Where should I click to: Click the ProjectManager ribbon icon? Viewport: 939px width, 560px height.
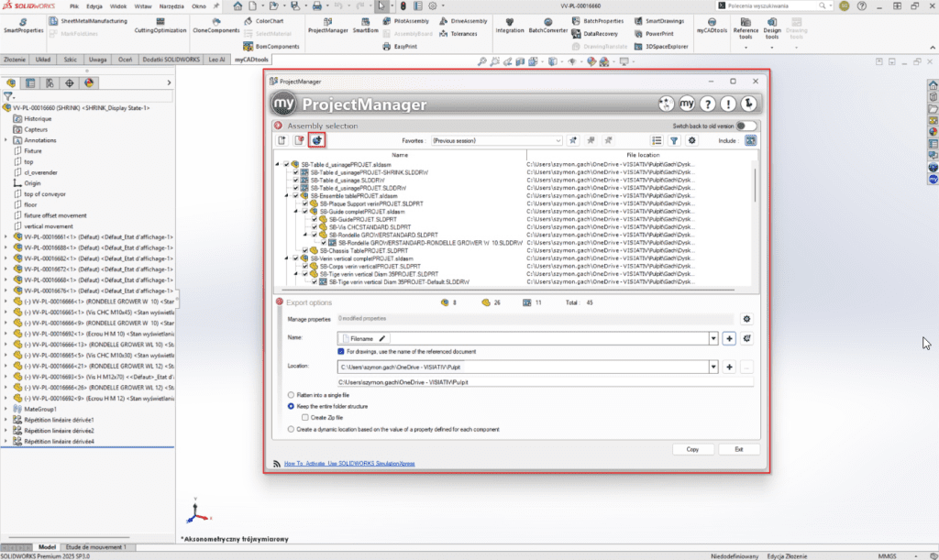pos(327,25)
